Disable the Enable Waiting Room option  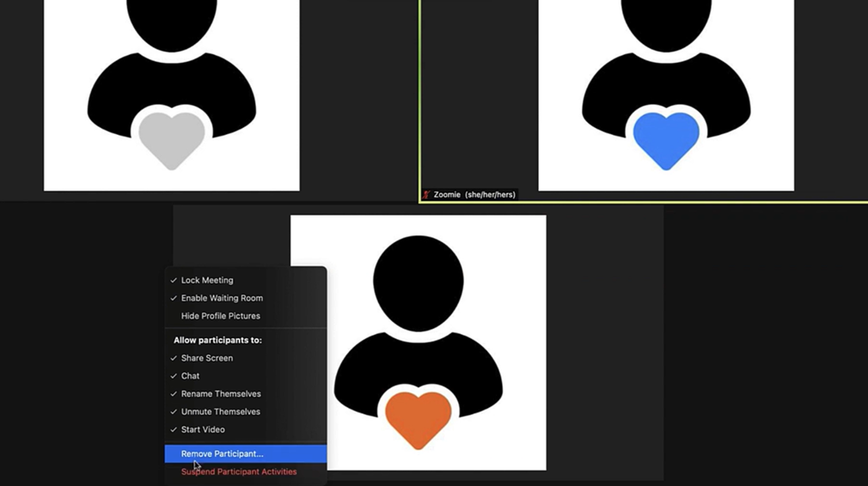click(x=222, y=298)
